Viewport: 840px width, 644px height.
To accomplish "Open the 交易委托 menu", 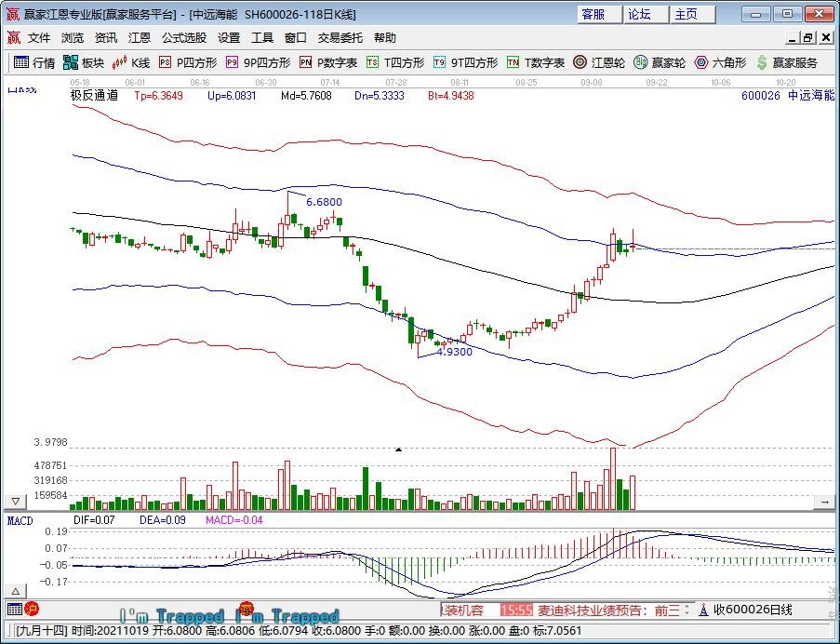I will click(340, 37).
